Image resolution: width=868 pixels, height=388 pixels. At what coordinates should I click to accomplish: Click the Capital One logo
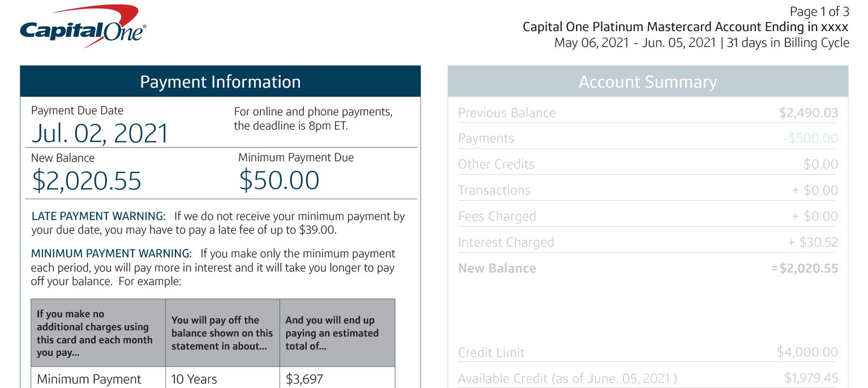pyautogui.click(x=83, y=26)
